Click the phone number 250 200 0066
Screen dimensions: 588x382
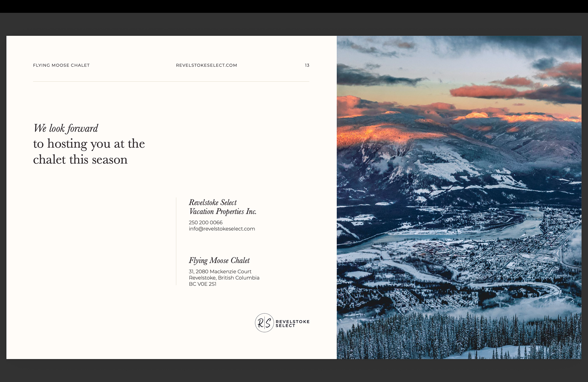coord(205,222)
